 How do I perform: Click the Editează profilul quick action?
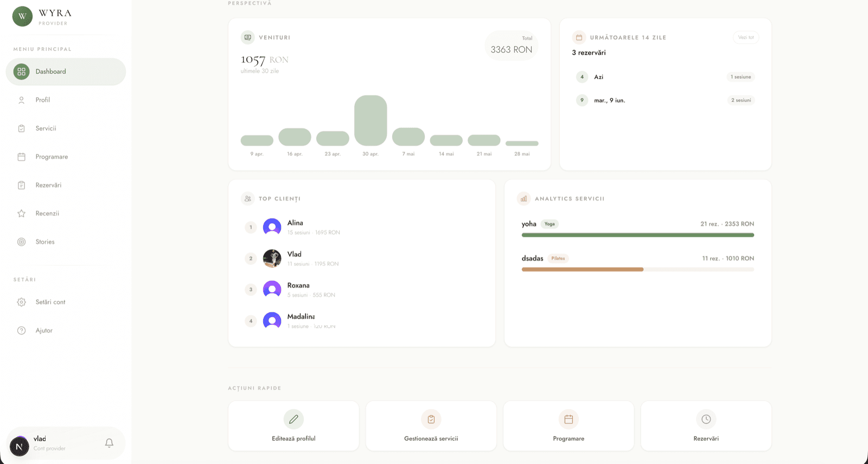click(x=293, y=426)
